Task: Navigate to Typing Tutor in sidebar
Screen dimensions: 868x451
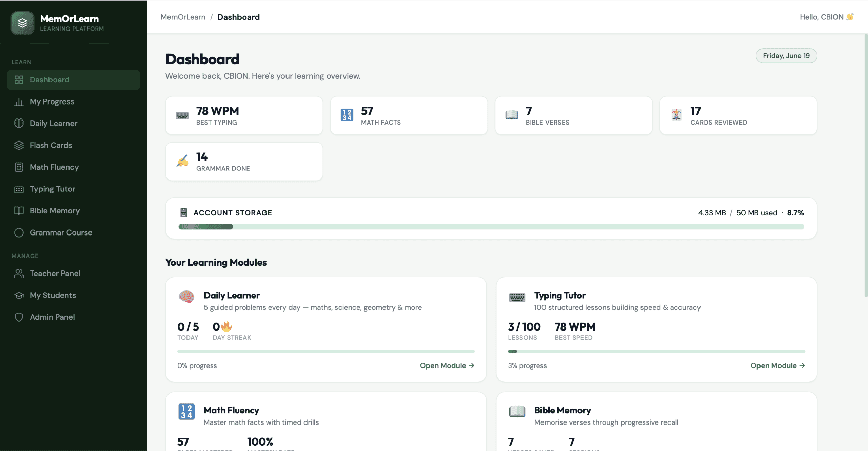Action: point(73,189)
